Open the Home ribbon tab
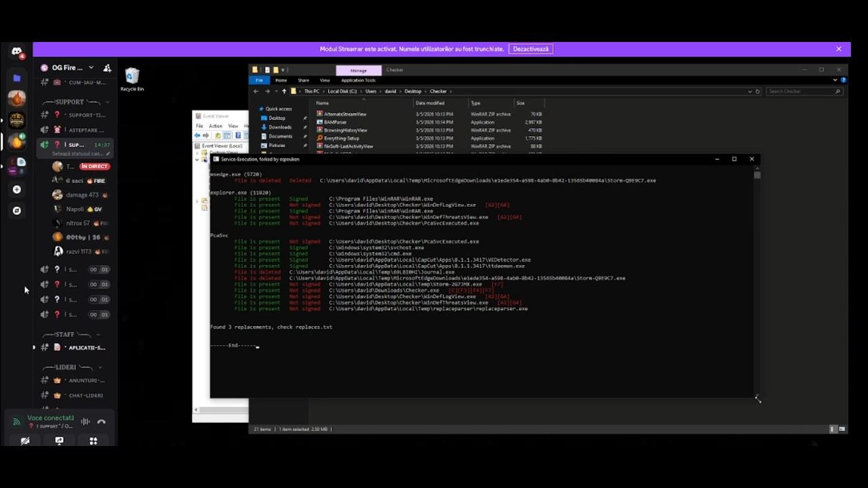Image resolution: width=868 pixels, height=488 pixels. [x=281, y=80]
